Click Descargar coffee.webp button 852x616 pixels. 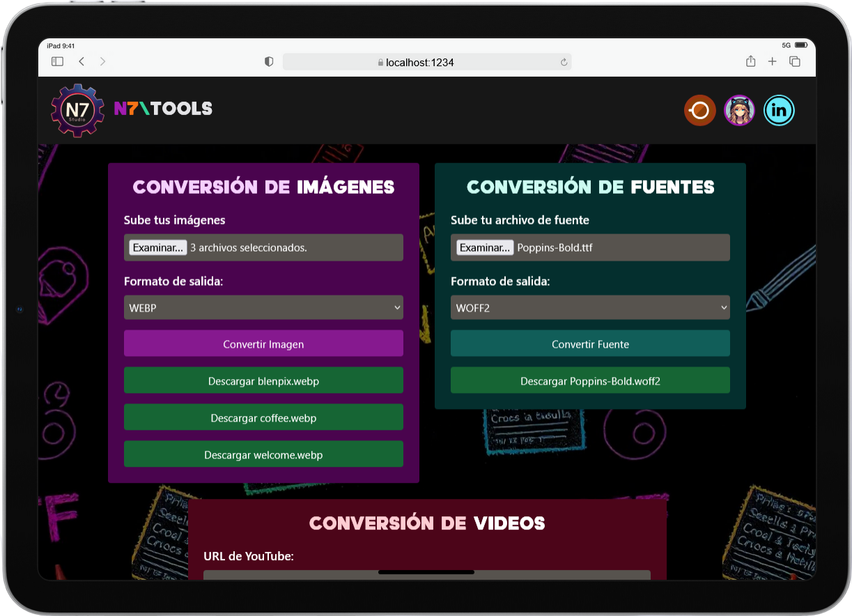tap(263, 418)
